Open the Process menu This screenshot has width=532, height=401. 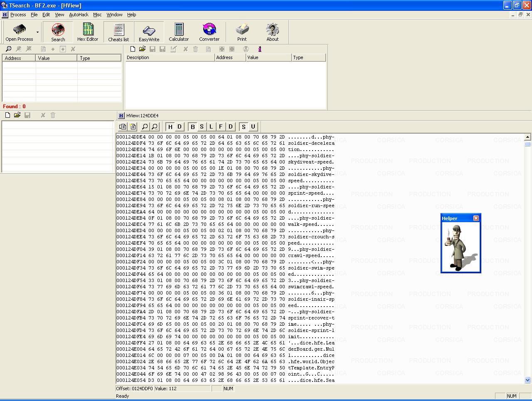pos(18,15)
